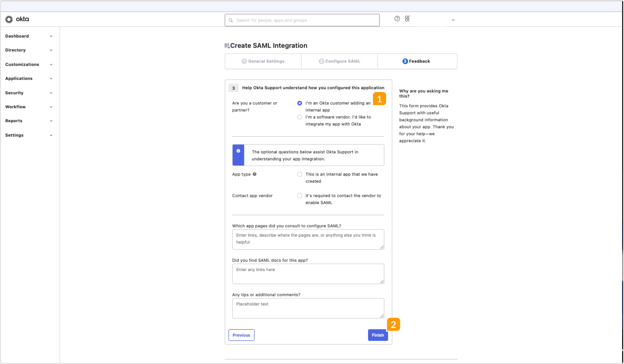Enable required to contact vendor for SAML
The height and width of the screenshot is (364, 624).
click(299, 195)
